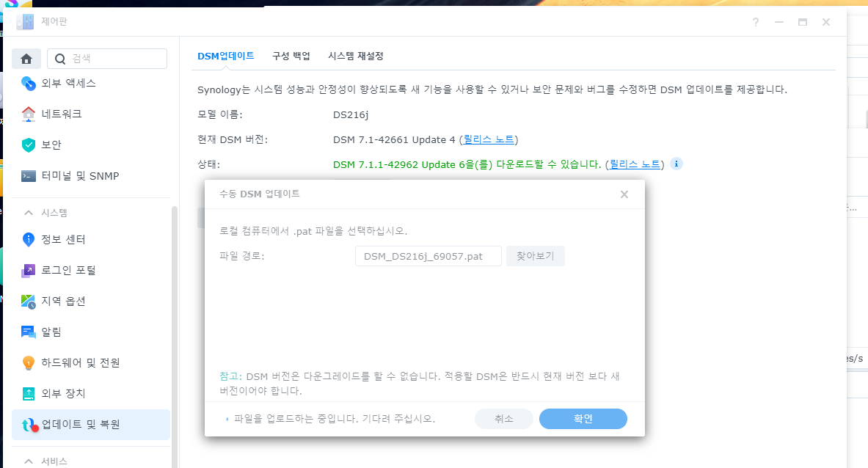The height and width of the screenshot is (468, 868).
Task: Switch to 구성 백업 tab
Action: (x=291, y=56)
